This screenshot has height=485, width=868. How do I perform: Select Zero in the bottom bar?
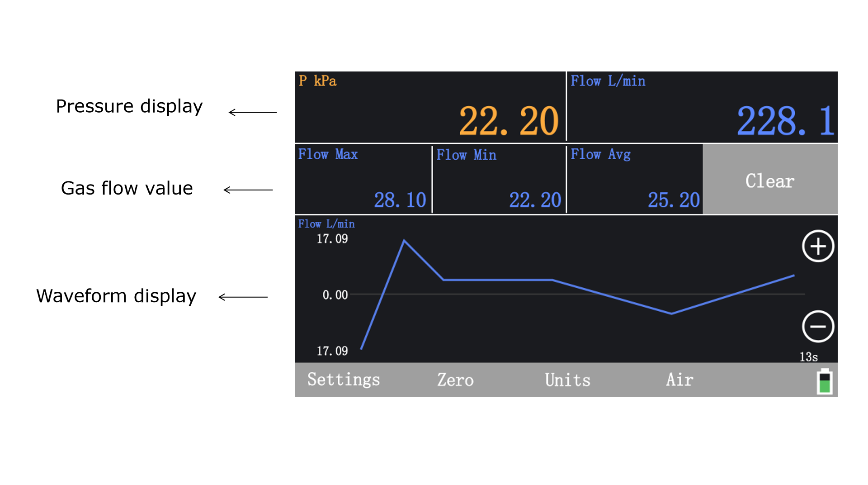click(x=455, y=380)
